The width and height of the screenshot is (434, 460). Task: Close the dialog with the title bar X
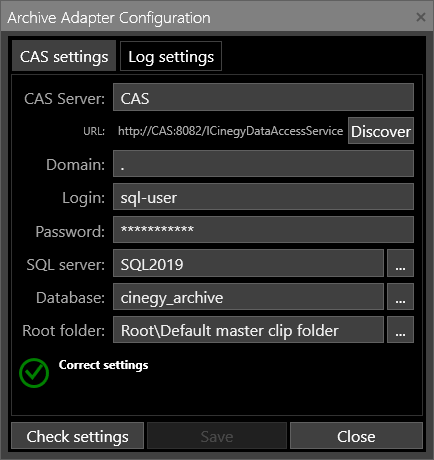pyautogui.click(x=421, y=17)
